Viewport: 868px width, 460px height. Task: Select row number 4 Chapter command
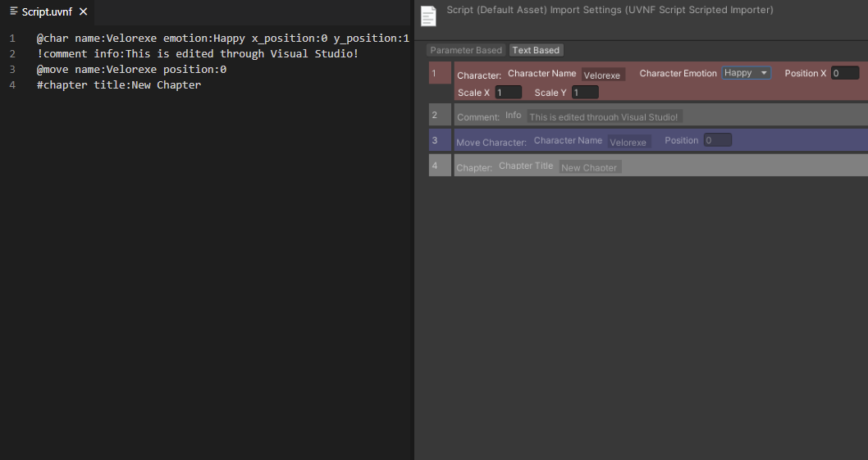(x=440, y=165)
